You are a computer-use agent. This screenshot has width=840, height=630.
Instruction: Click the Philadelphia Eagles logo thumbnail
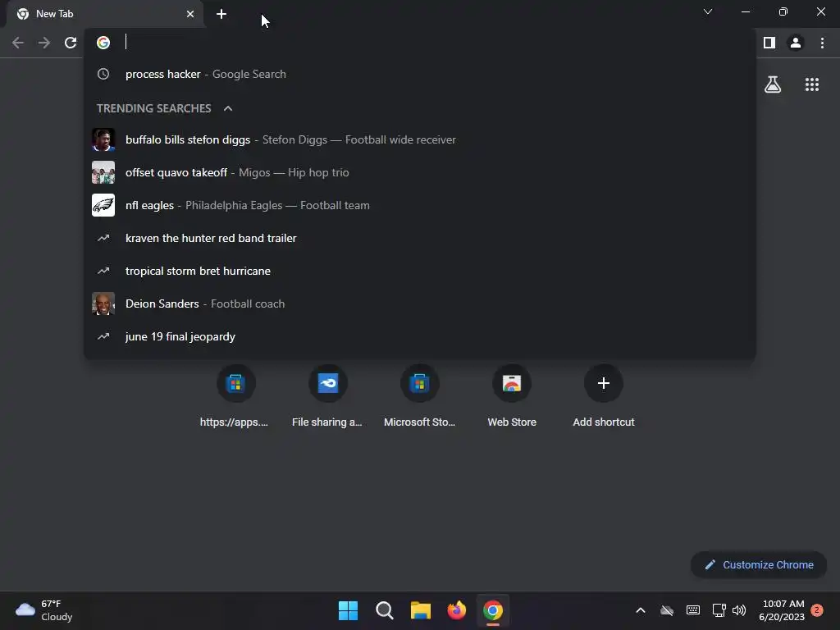click(x=103, y=205)
